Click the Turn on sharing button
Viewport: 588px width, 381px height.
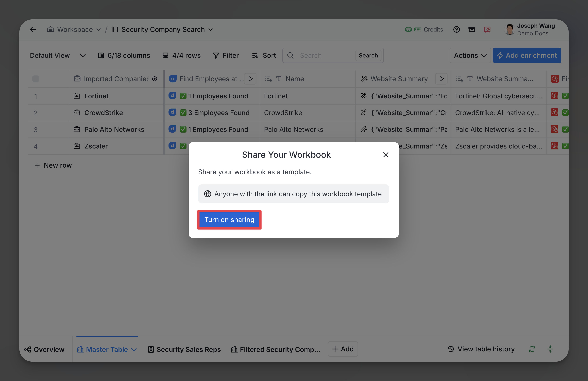229,220
